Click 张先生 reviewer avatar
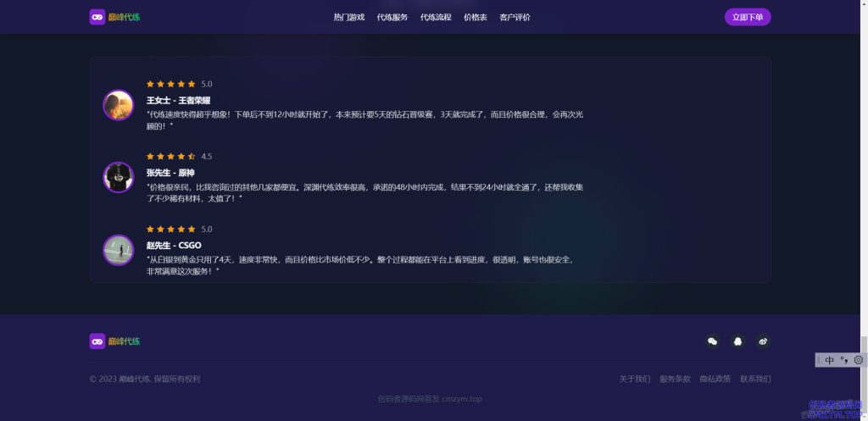The height and width of the screenshot is (421, 868). pyautogui.click(x=119, y=177)
